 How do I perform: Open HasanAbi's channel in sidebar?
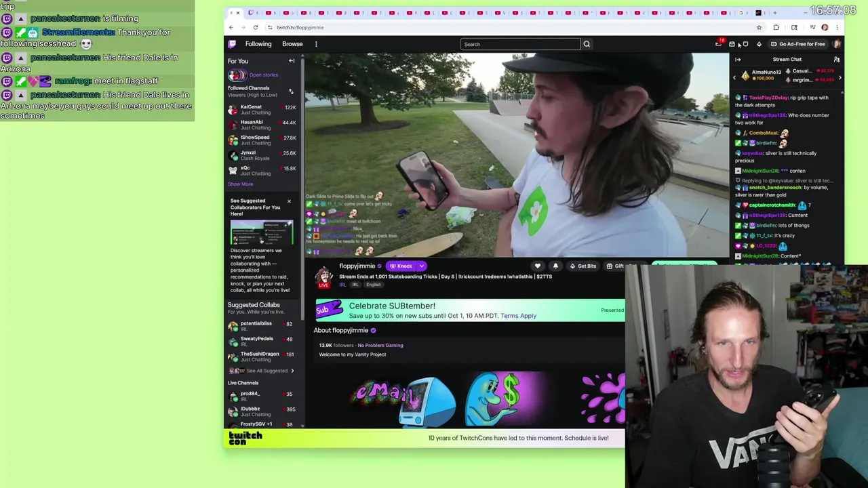click(x=262, y=125)
